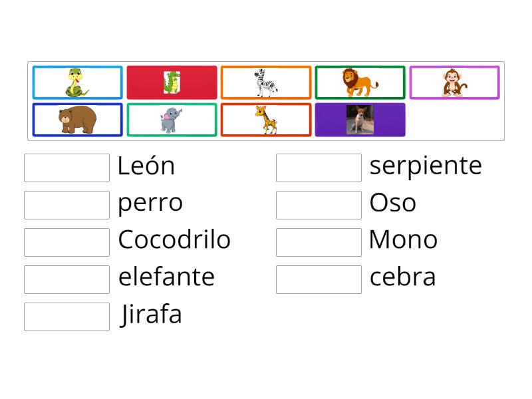
Task: Select the snake image tile
Action: (x=76, y=82)
